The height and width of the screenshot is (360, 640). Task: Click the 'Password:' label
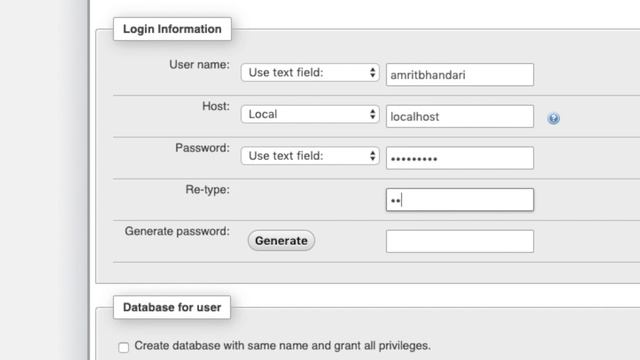202,148
